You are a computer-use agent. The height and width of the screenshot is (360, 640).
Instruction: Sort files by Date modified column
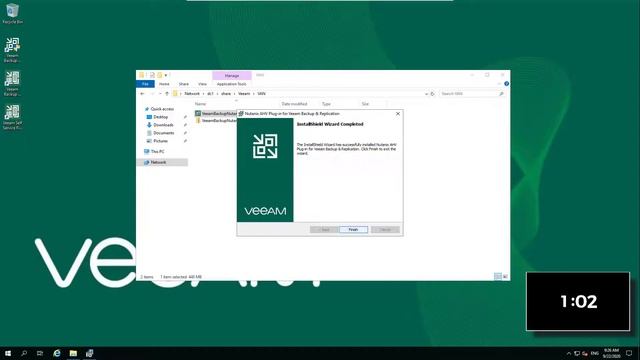pos(294,104)
